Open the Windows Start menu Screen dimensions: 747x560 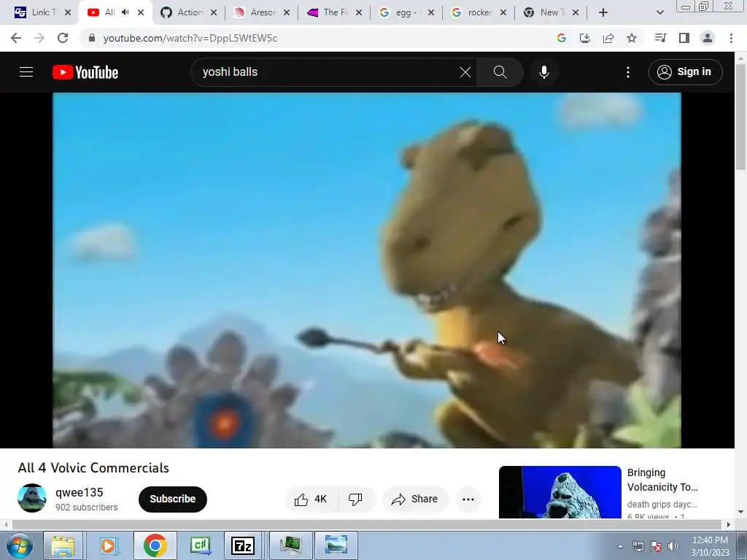18,545
